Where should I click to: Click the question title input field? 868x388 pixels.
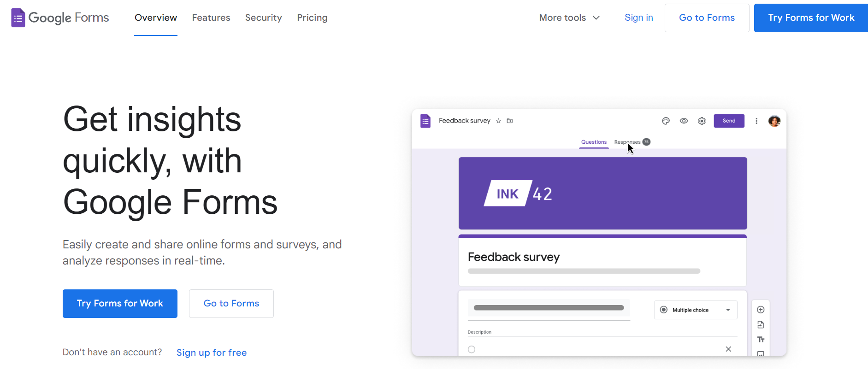[x=549, y=309]
